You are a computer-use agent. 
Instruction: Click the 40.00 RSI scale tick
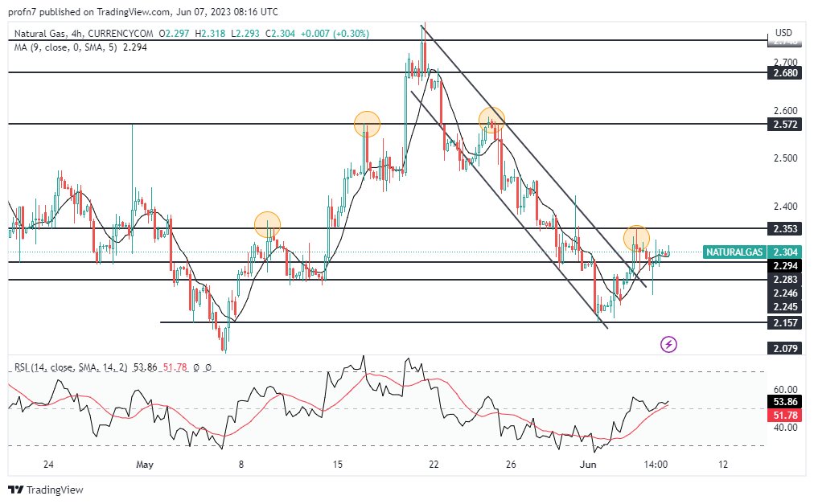pos(785,428)
